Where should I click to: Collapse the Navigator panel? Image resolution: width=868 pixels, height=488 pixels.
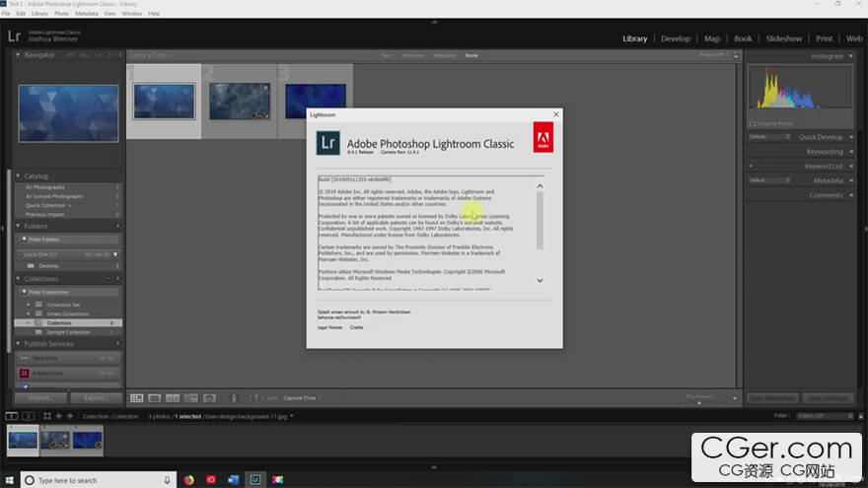[18, 55]
